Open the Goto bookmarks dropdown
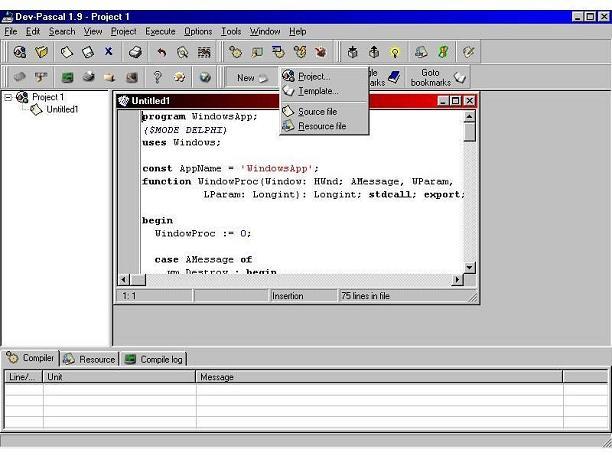The image size is (612, 459). point(438,77)
